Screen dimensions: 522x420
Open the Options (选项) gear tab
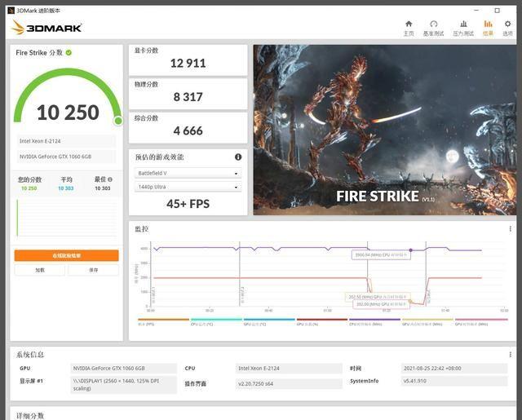[x=507, y=28]
